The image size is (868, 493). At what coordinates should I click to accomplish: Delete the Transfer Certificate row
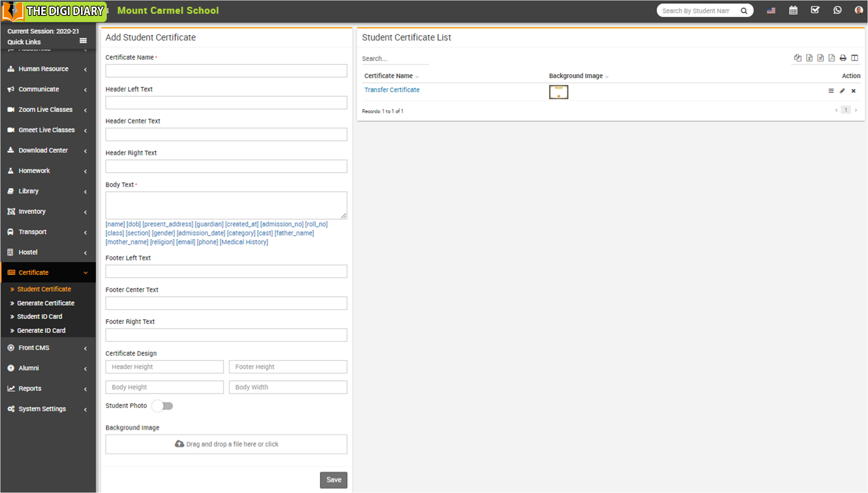(853, 91)
